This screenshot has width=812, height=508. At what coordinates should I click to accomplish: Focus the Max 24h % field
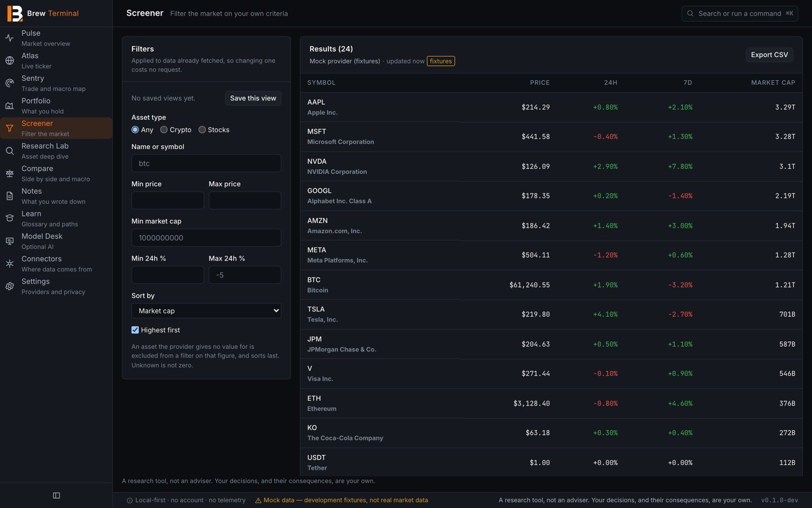click(245, 275)
